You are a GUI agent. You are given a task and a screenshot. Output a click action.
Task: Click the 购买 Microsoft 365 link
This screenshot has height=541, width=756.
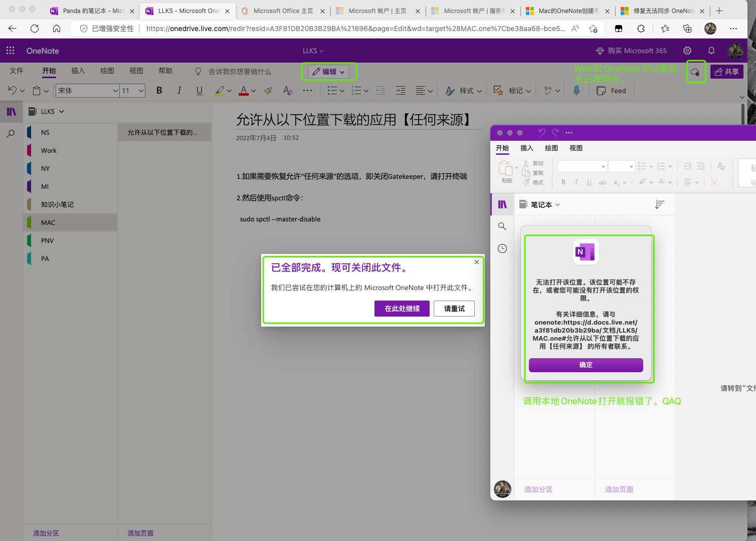631,51
